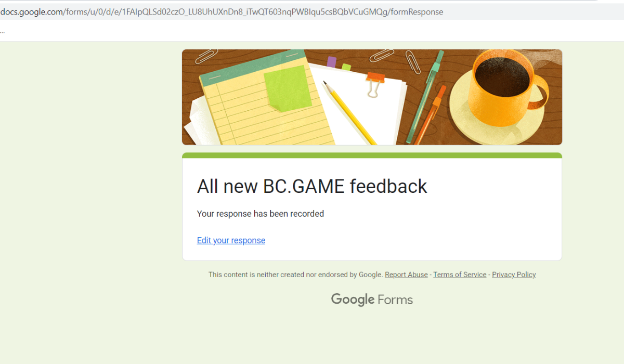This screenshot has width=624, height=364.
Task: Open the Privacy Policy link
Action: (x=514, y=275)
